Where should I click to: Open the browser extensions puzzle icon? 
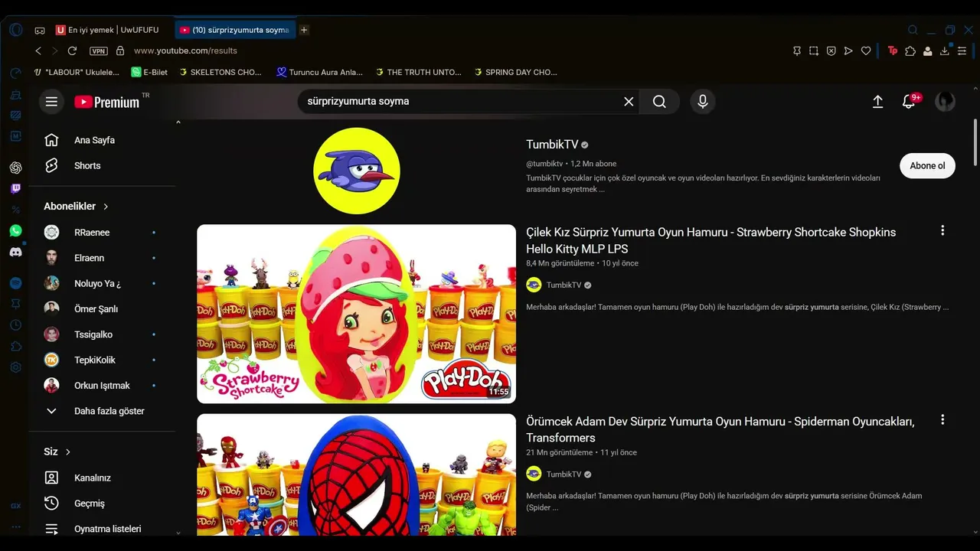coord(910,51)
